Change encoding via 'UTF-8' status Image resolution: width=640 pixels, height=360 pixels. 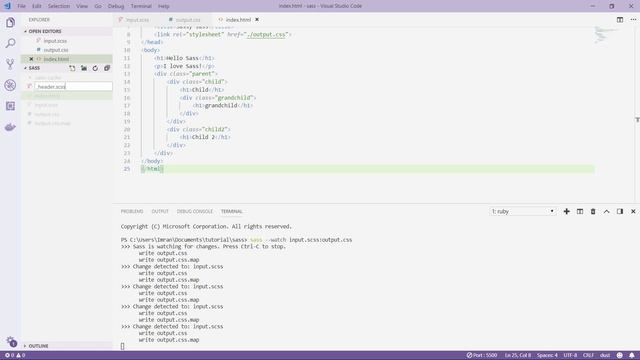pos(570,355)
